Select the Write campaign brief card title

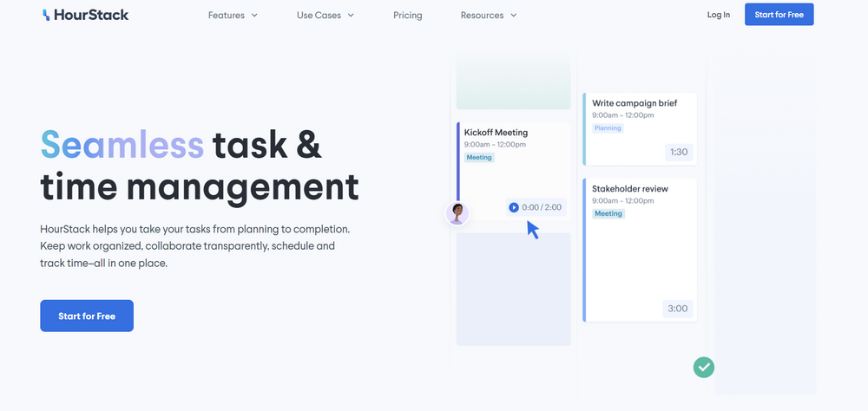coord(635,103)
